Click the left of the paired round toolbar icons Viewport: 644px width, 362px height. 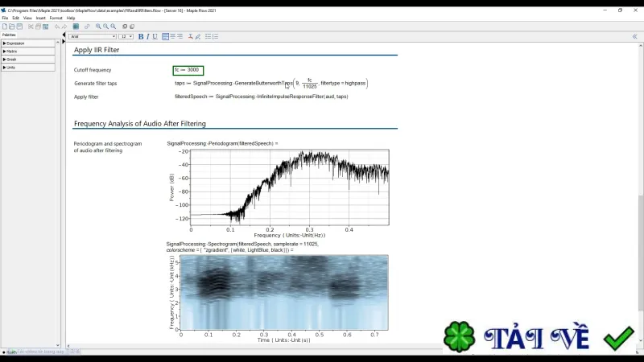[125, 27]
